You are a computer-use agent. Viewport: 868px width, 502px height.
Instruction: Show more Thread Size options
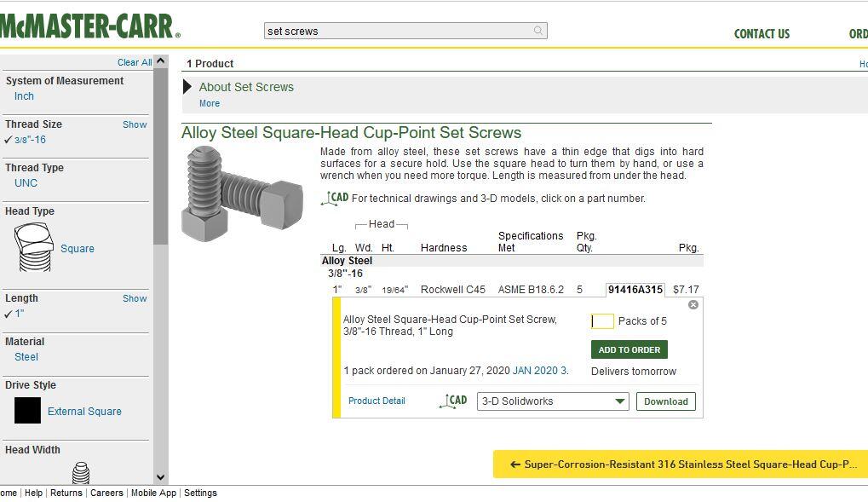[x=135, y=124]
